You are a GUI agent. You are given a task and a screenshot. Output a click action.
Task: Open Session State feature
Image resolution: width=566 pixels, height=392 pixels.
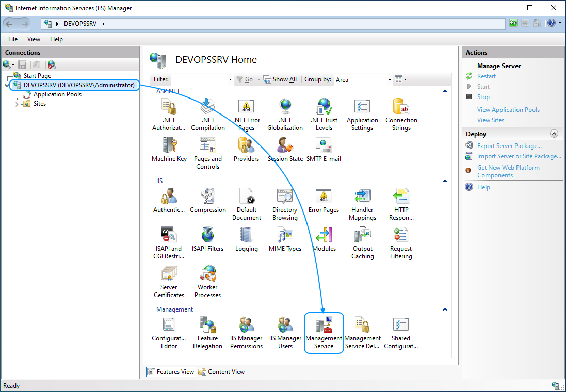pyautogui.click(x=285, y=150)
